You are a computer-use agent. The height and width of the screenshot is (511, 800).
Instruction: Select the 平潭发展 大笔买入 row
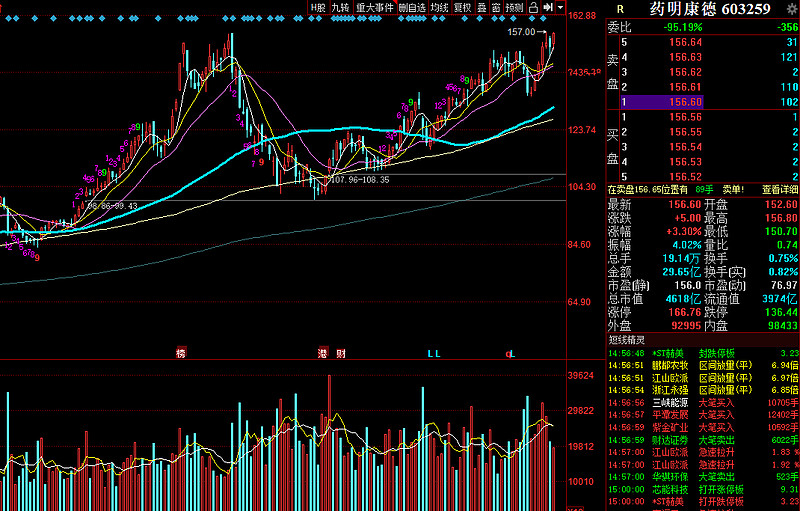tap(703, 415)
